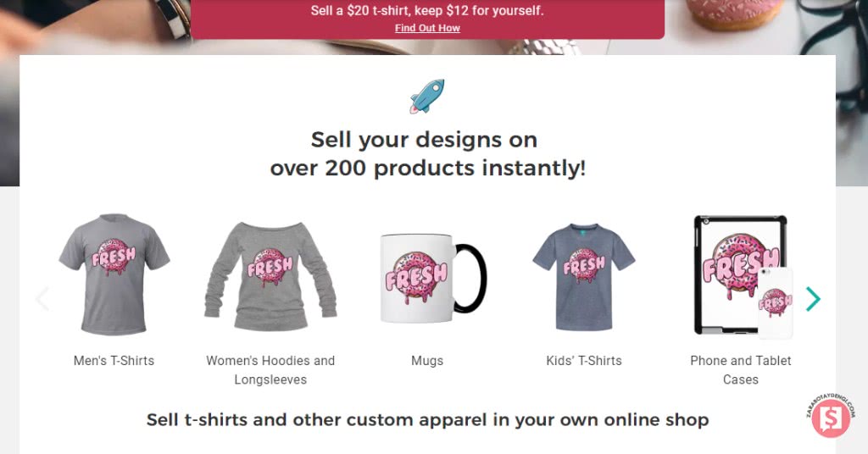Click the Phone and Tablet Cases label

point(741,370)
